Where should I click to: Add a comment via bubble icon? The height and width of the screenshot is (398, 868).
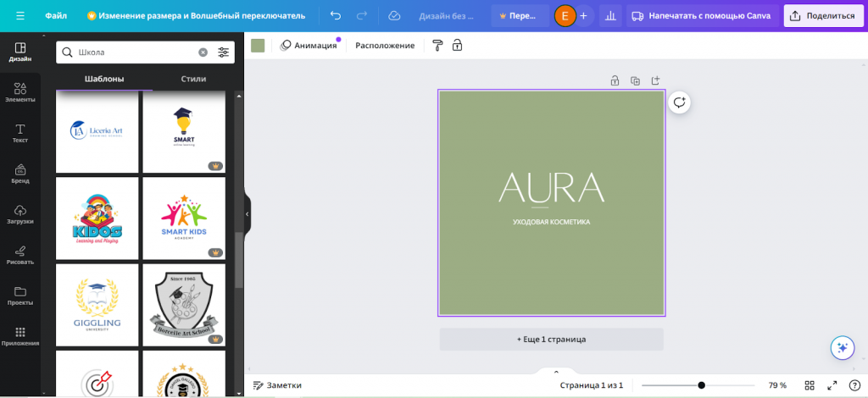(679, 102)
